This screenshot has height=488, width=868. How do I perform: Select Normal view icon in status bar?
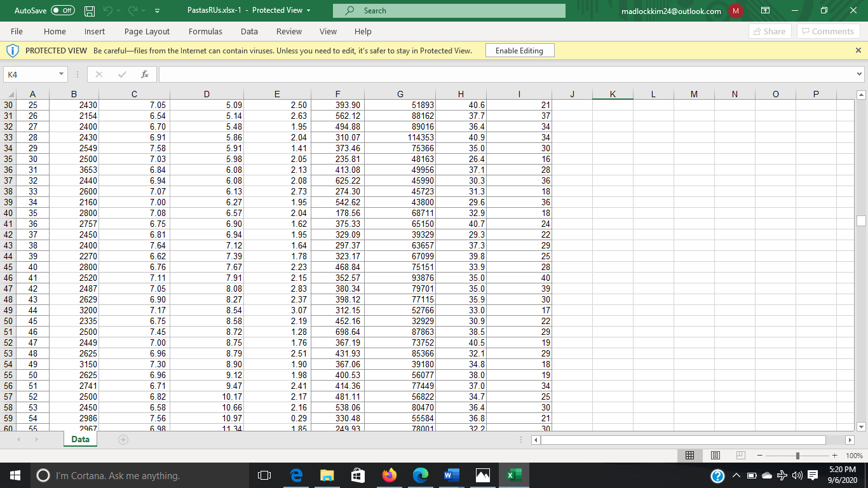(690, 456)
